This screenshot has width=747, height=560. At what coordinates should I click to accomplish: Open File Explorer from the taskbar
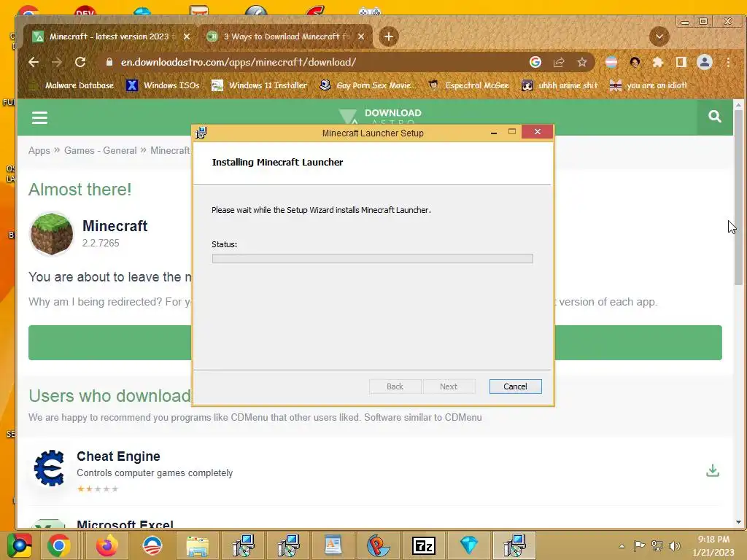(x=197, y=545)
